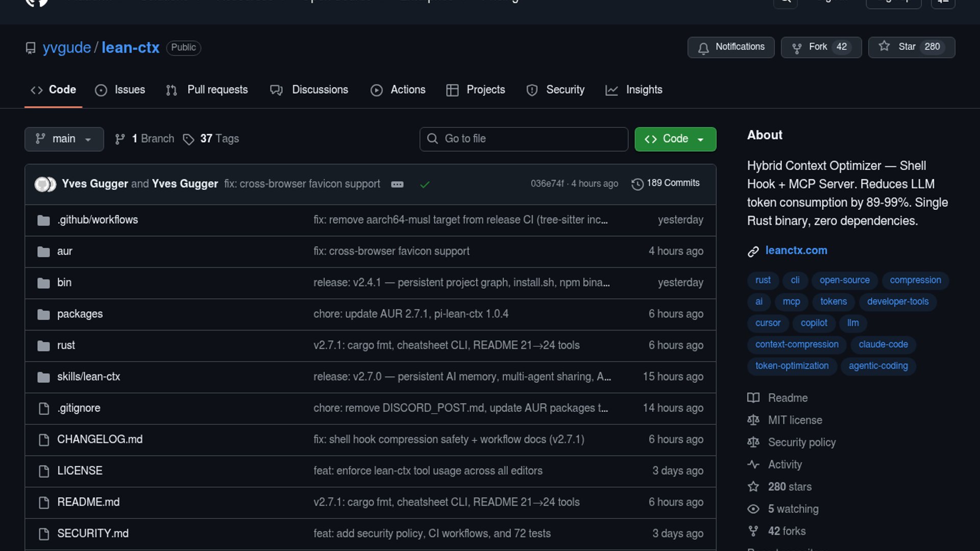The width and height of the screenshot is (980, 551).
Task: Click the branch icon next to 1 Branch
Action: tap(120, 139)
